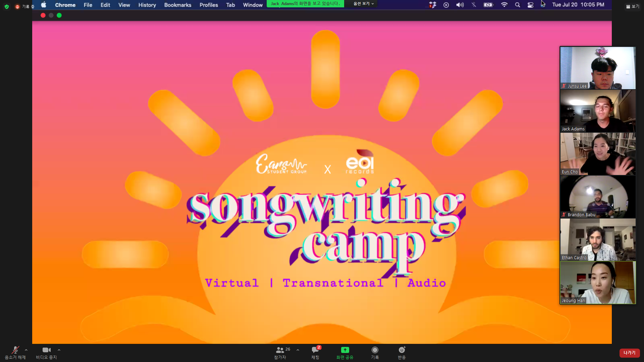
Task: Click the red close button of shared window
Action: (43, 15)
